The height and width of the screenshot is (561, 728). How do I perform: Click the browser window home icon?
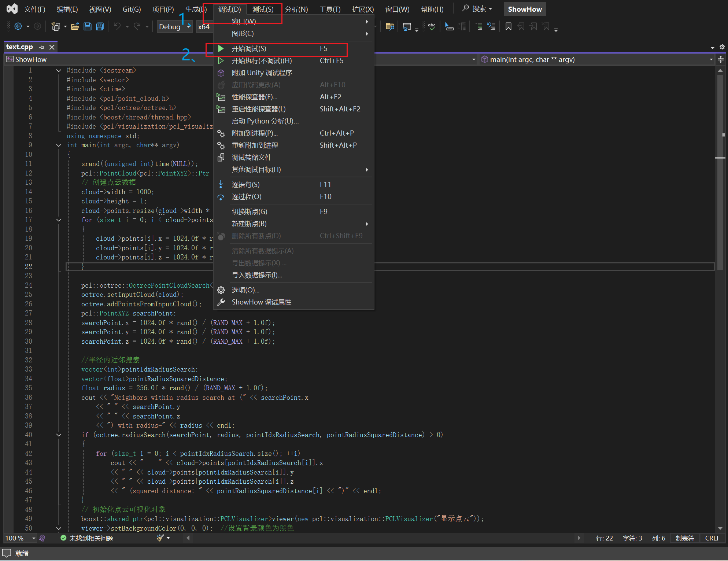pyautogui.click(x=407, y=26)
